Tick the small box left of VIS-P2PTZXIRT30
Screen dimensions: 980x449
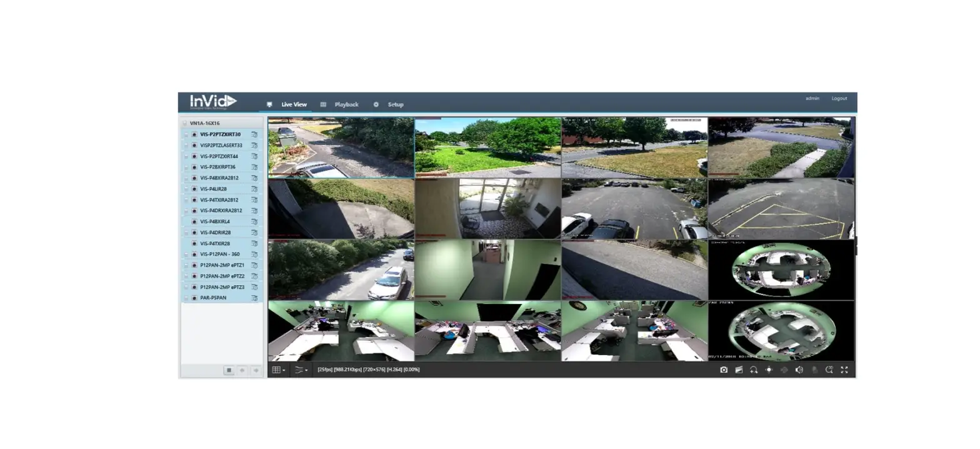coord(186,134)
